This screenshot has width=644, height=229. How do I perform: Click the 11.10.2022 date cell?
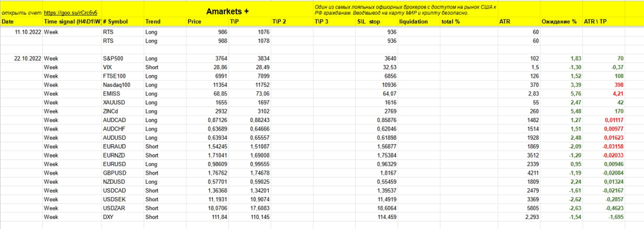(x=29, y=32)
